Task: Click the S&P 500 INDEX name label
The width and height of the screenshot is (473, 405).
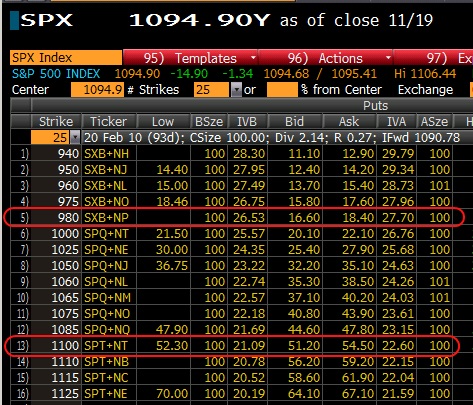Action: (56, 74)
